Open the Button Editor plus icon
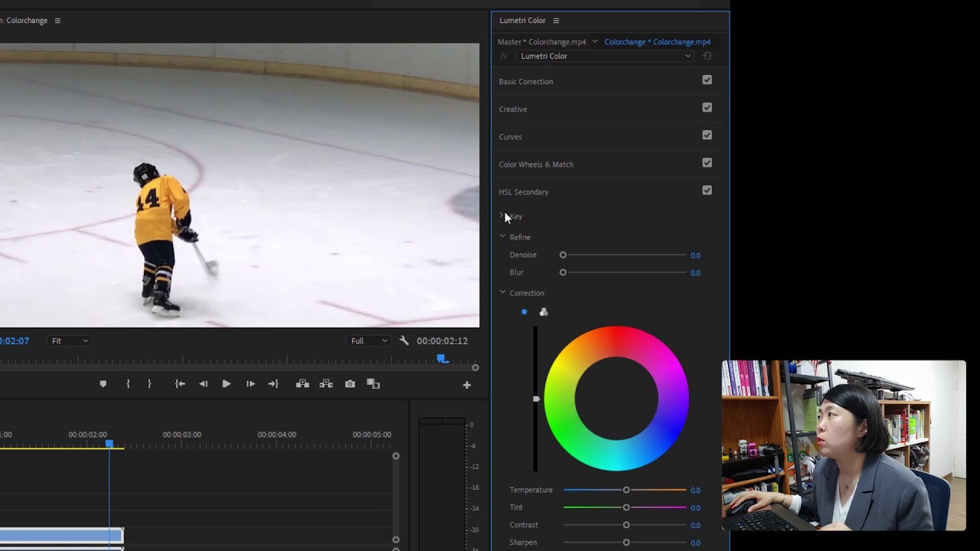 point(467,385)
